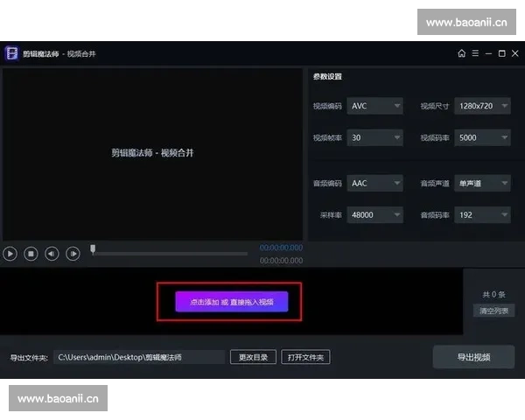Minimize the application window
Image resolution: width=525 pixels, height=420 pixels.
[488, 53]
